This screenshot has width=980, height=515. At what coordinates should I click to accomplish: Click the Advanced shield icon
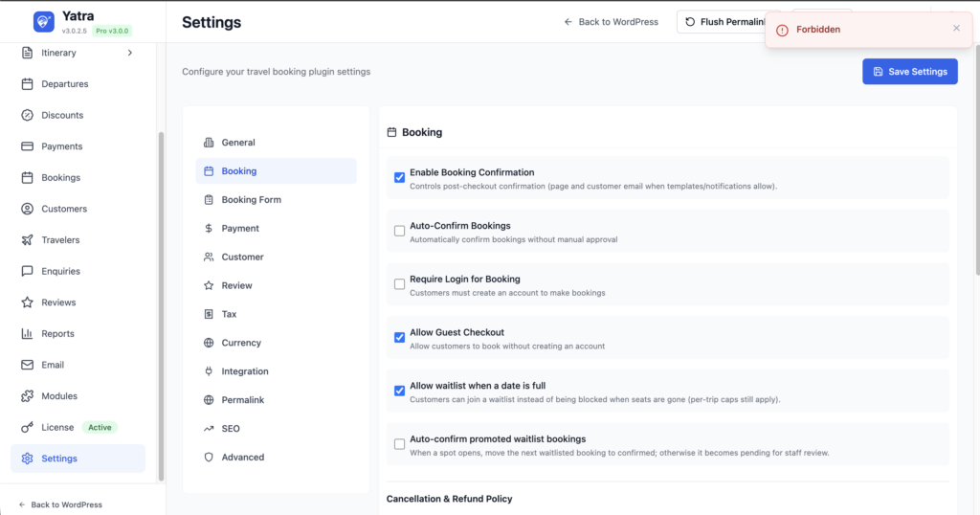point(209,458)
